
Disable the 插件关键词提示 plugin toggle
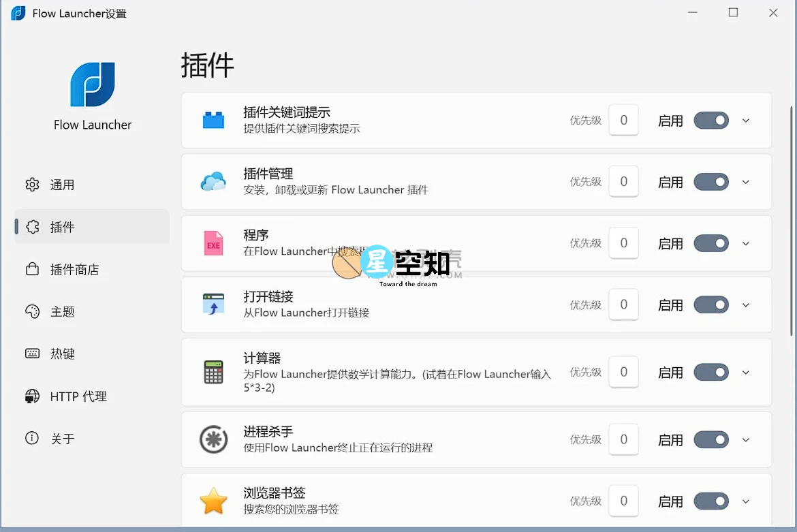(x=710, y=120)
